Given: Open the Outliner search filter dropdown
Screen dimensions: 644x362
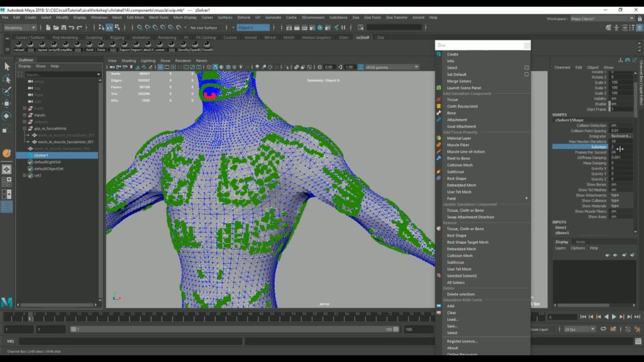Looking at the screenshot, I should pyautogui.click(x=98, y=75).
